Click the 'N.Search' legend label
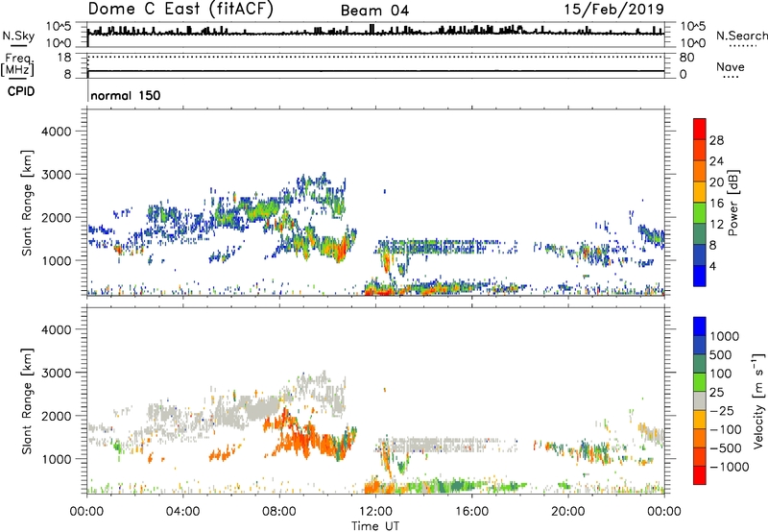768x532 pixels. click(741, 36)
